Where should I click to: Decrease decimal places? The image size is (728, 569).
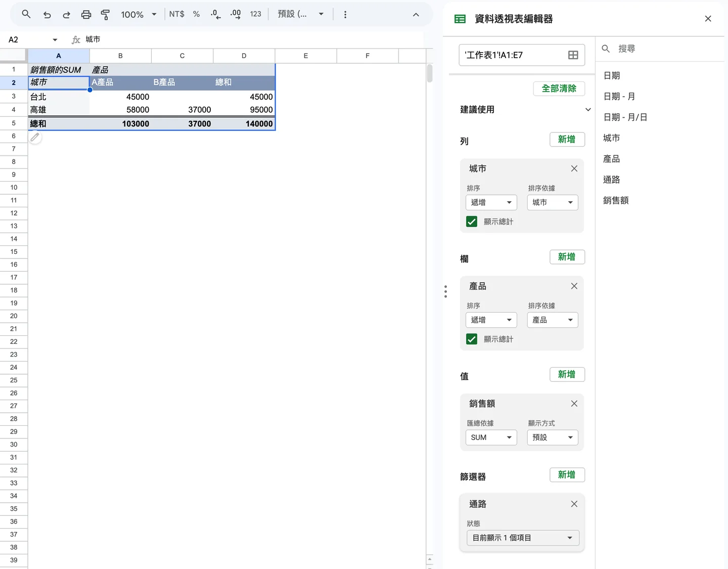(216, 14)
